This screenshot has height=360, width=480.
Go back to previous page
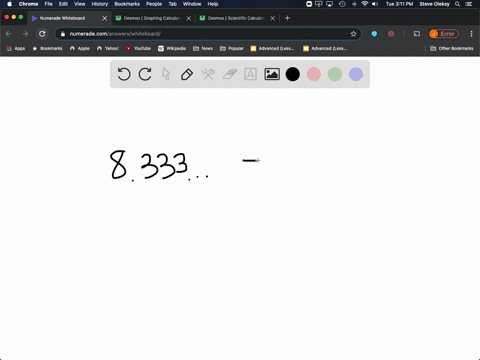click(x=9, y=34)
